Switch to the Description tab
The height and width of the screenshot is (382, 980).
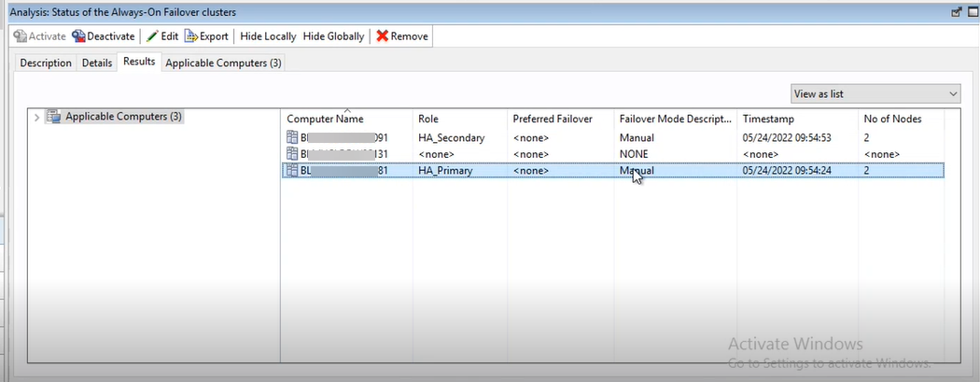46,64
